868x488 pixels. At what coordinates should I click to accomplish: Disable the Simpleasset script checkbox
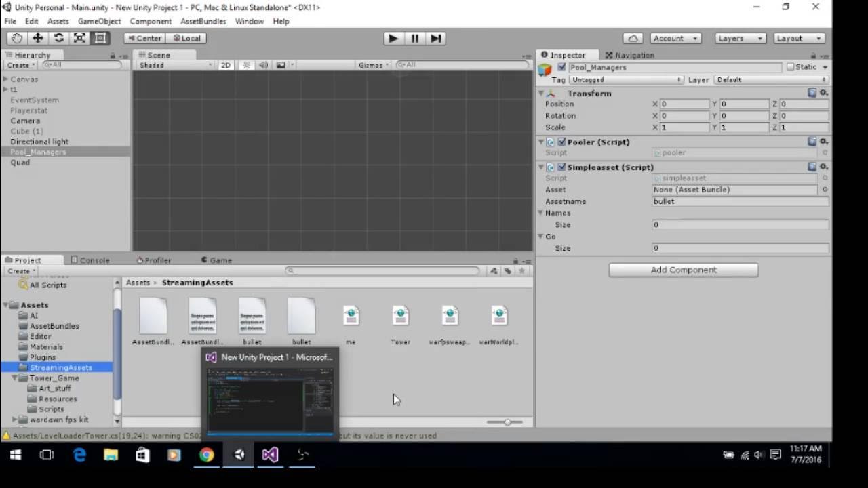pos(561,167)
